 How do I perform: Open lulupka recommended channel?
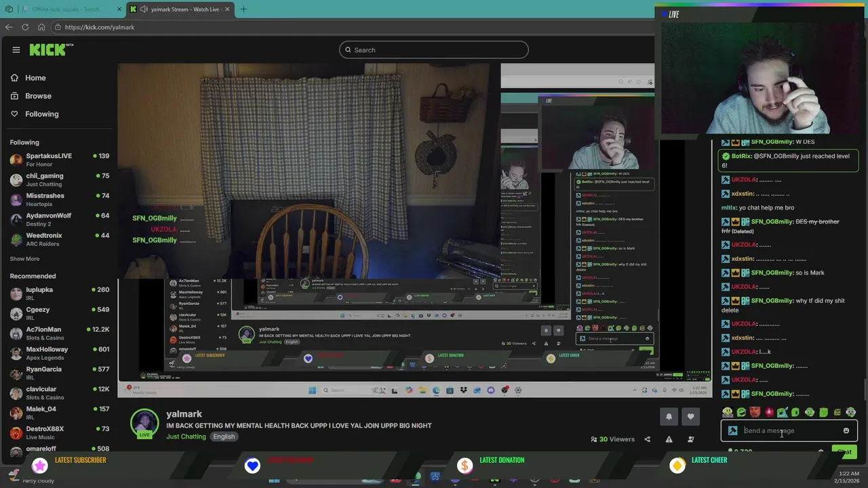click(60, 293)
